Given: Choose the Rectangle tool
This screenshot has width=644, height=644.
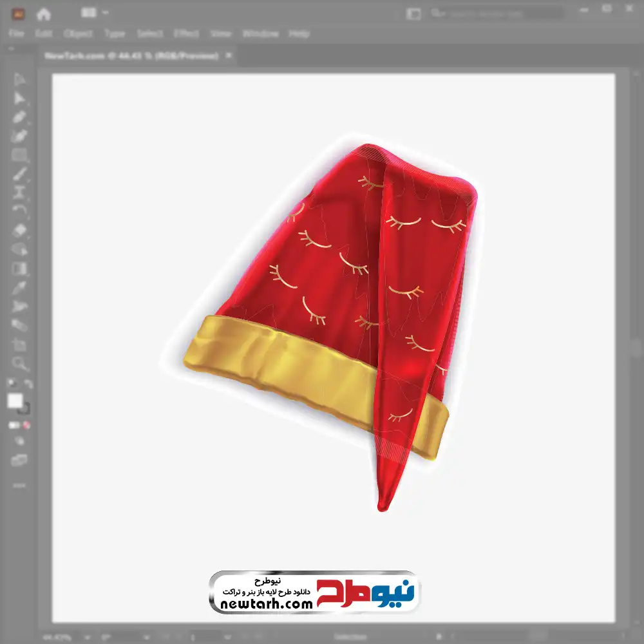Looking at the screenshot, I should (x=19, y=155).
